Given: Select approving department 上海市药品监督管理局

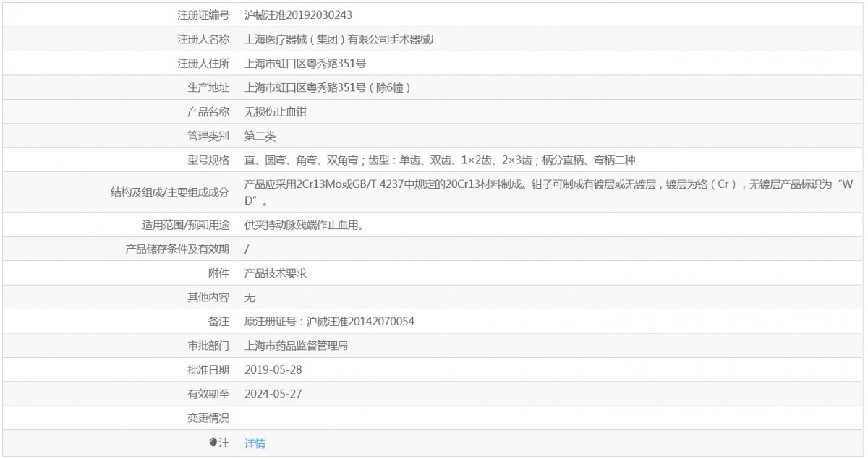Looking at the screenshot, I should [x=297, y=346].
